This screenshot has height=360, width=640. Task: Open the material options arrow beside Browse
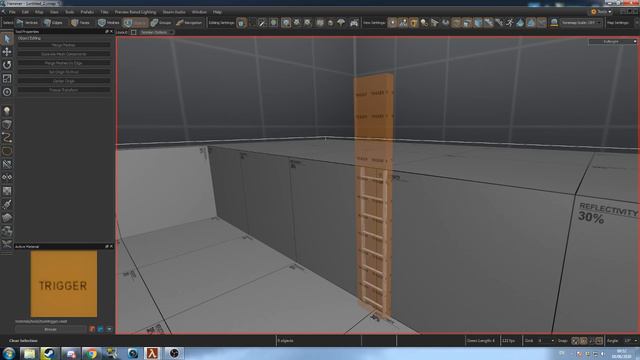coord(109,329)
